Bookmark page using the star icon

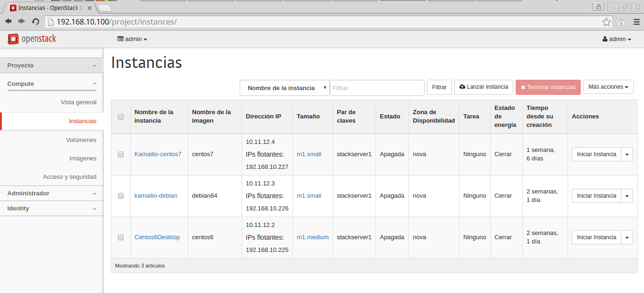click(606, 22)
